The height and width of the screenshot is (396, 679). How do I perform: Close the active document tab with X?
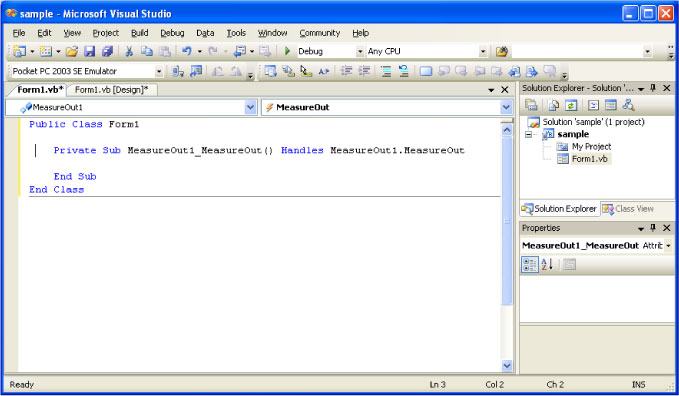click(504, 90)
